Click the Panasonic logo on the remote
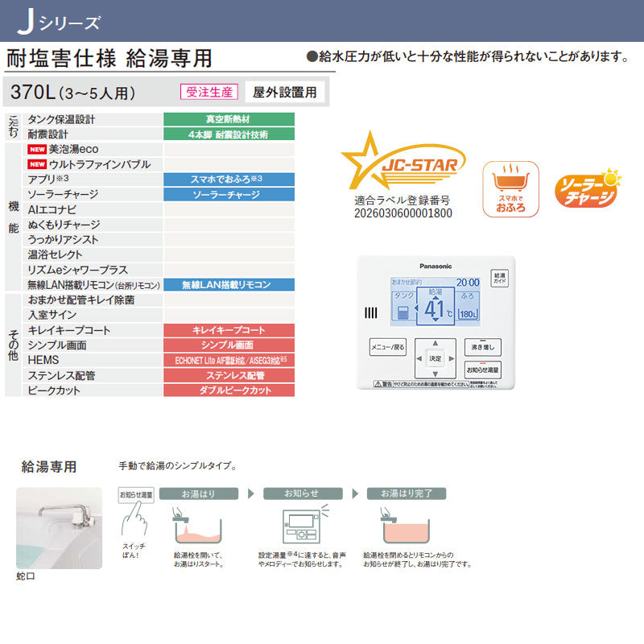 (x=436, y=266)
